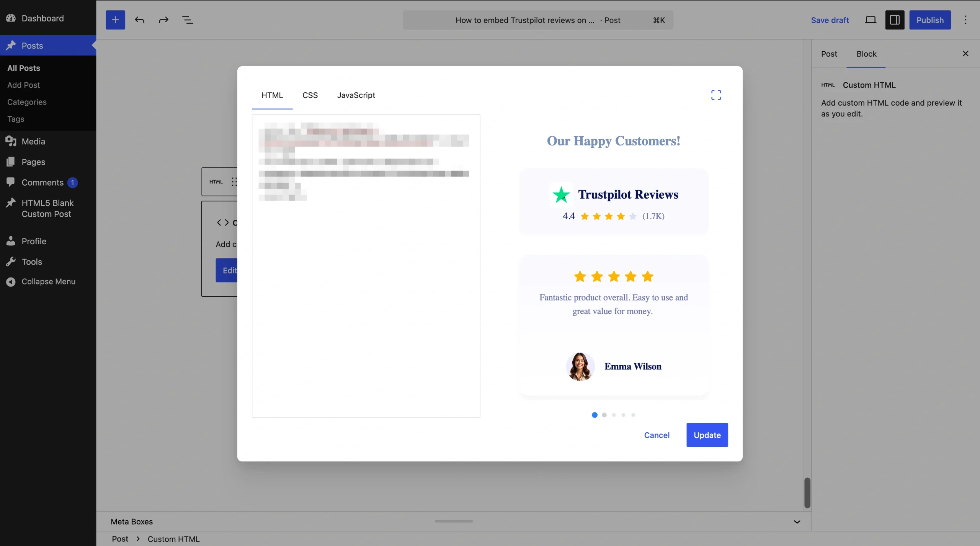The image size is (980, 546).
Task: Select the Block sidebar tab
Action: [x=866, y=54]
